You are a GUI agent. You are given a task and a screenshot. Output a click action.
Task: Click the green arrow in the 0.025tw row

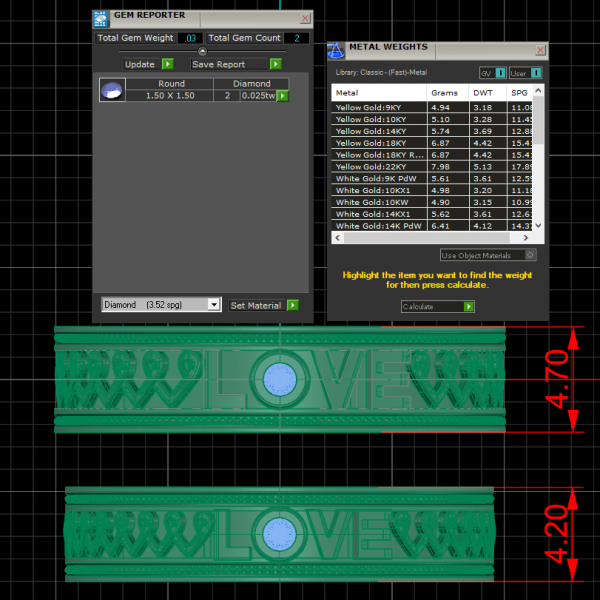coord(282,96)
